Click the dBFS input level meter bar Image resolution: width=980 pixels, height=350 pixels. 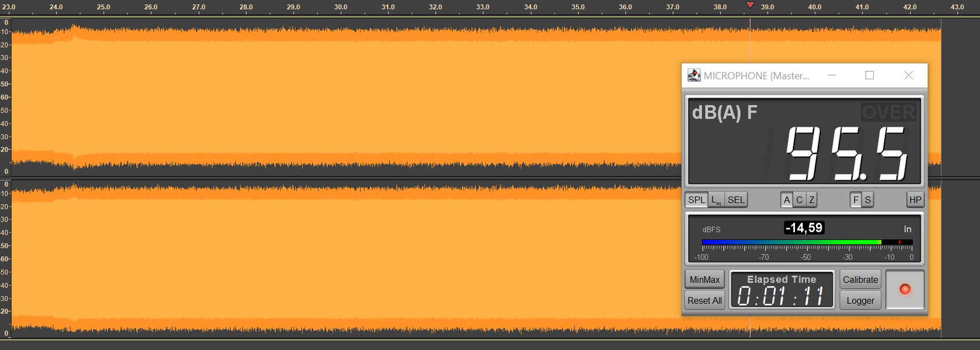click(x=807, y=242)
